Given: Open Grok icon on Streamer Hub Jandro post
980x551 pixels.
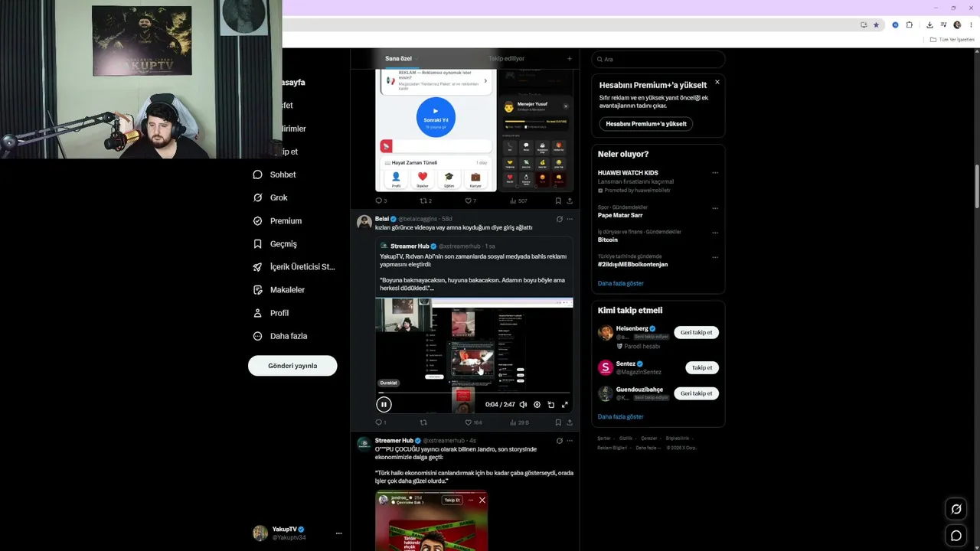Looking at the screenshot, I should coord(559,441).
